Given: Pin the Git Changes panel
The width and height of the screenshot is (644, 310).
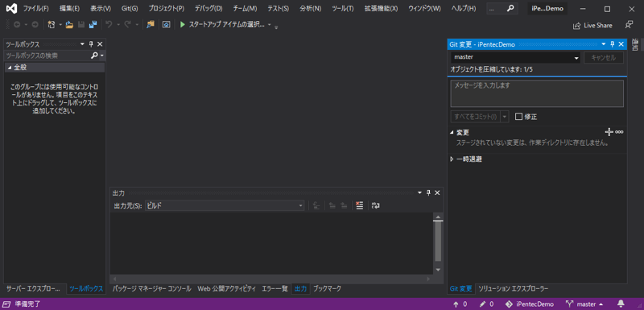Looking at the screenshot, I should click(613, 44).
